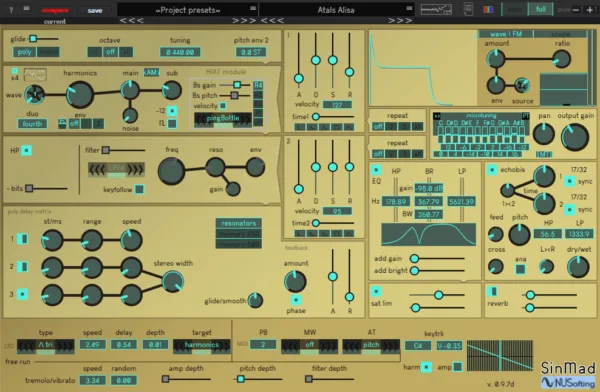Select first curve shape under time1
The width and height of the screenshot is (600, 392).
pyautogui.click(x=299, y=127)
